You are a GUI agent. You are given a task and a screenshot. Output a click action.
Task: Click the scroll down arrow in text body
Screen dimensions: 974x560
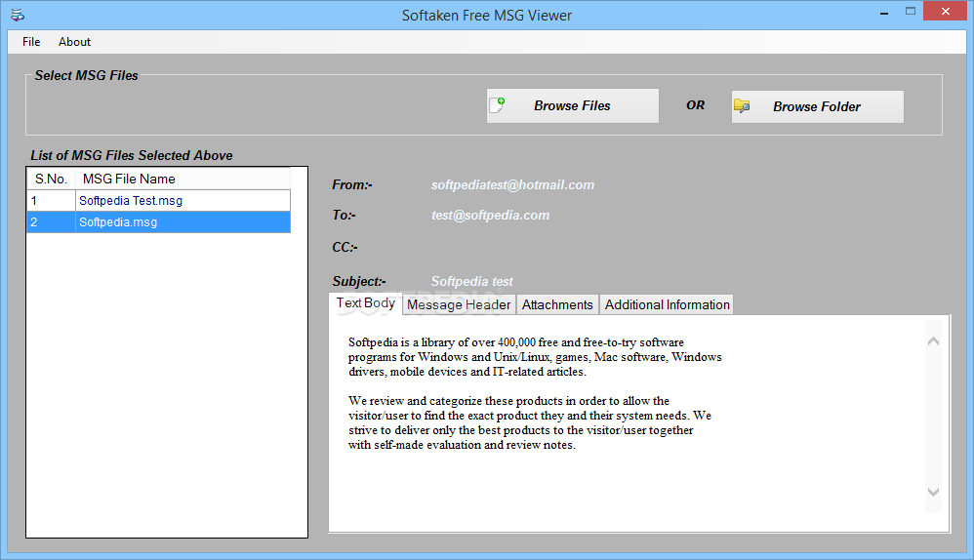click(933, 492)
